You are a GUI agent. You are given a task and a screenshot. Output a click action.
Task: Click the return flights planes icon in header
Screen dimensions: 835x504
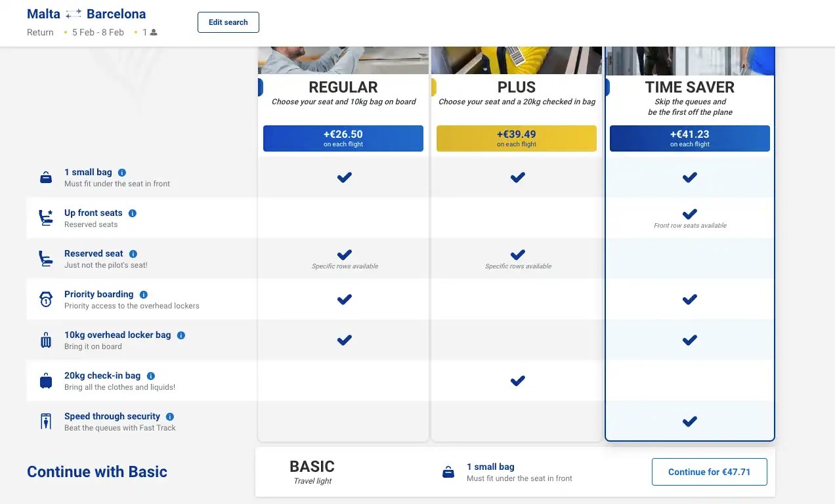(74, 14)
